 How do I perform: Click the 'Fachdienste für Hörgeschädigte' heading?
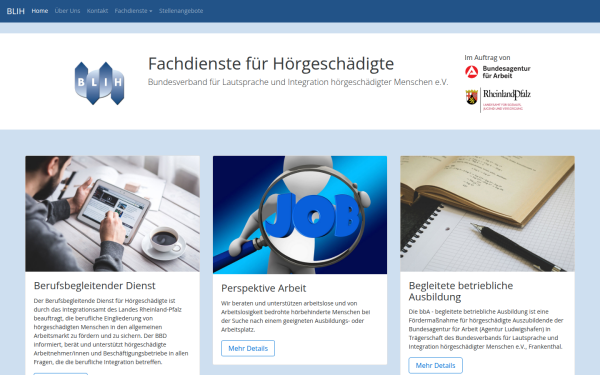pyautogui.click(x=271, y=64)
